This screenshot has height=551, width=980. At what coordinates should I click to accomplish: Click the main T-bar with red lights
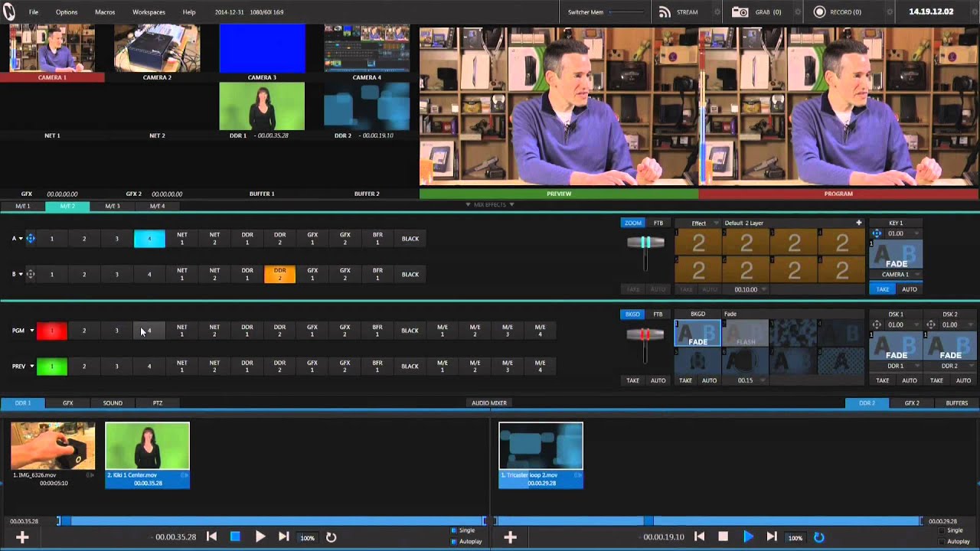645,334
